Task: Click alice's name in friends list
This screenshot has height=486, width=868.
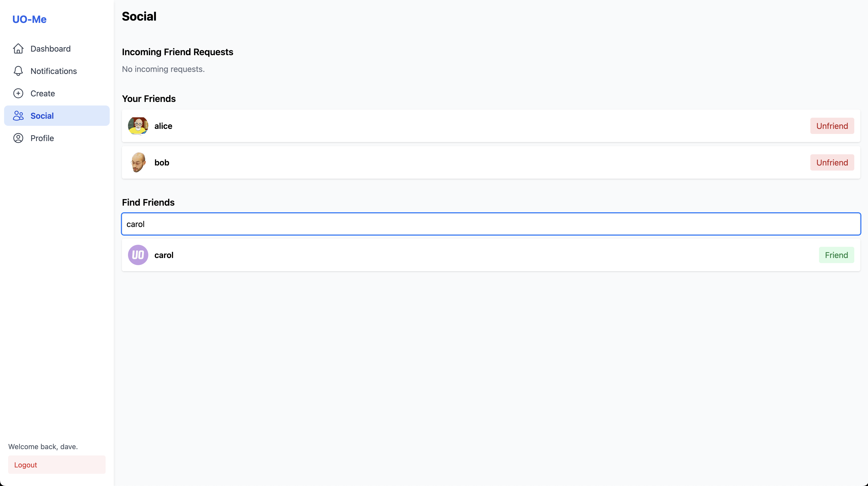Action: [163, 126]
